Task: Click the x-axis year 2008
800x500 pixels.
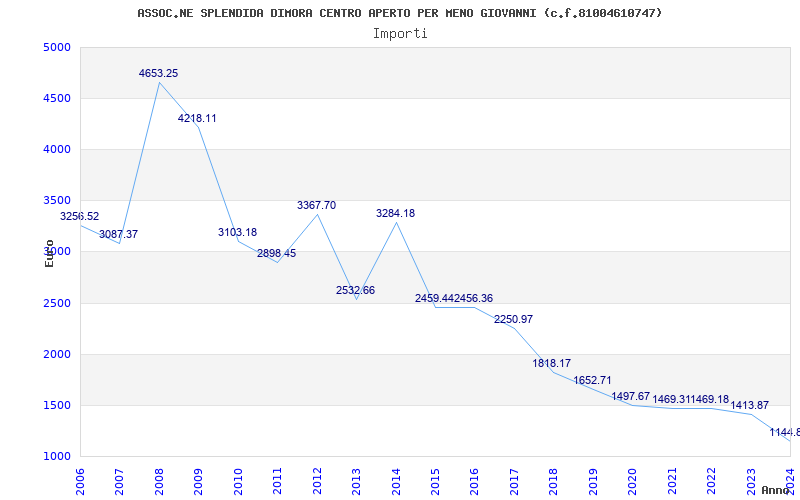Action: [159, 482]
